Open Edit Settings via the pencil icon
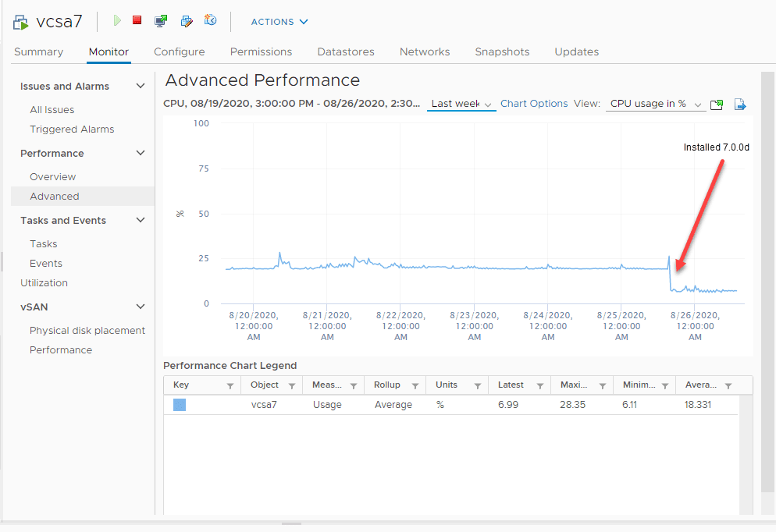Viewport: 776px width, 532px height. tap(187, 21)
